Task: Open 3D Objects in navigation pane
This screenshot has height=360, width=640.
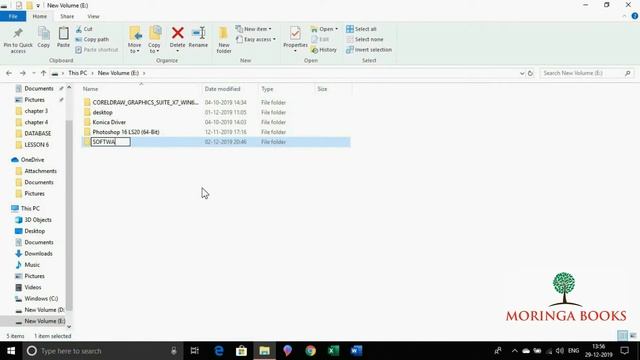Action: 38,220
